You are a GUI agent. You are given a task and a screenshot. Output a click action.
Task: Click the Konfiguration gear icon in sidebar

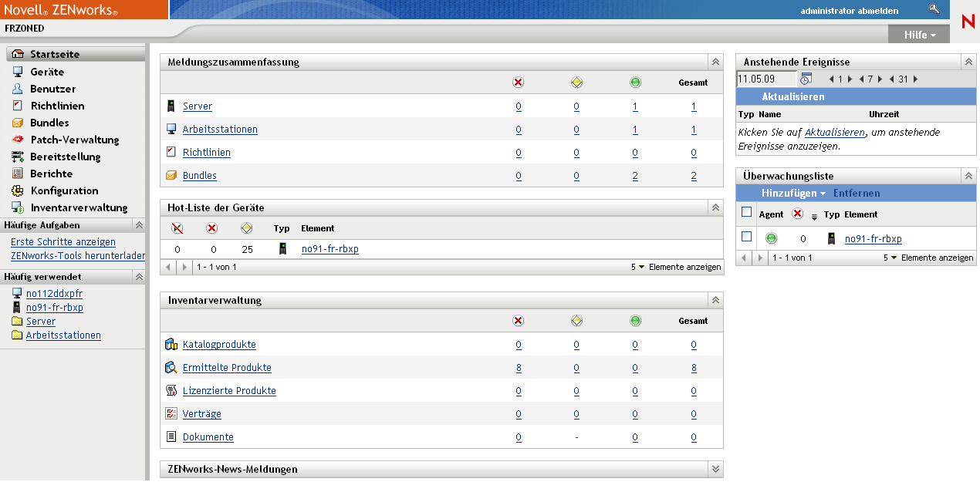[18, 190]
